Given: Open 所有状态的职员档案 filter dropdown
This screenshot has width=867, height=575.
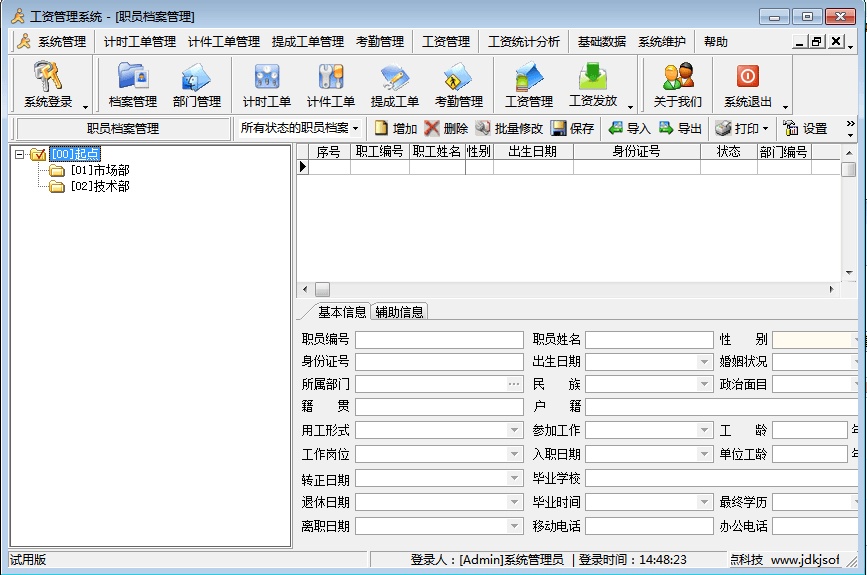Looking at the screenshot, I should click(x=299, y=129).
